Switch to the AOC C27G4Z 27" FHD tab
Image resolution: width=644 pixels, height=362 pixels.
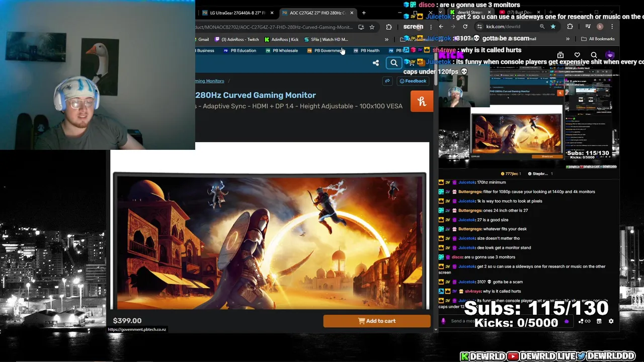(x=317, y=13)
